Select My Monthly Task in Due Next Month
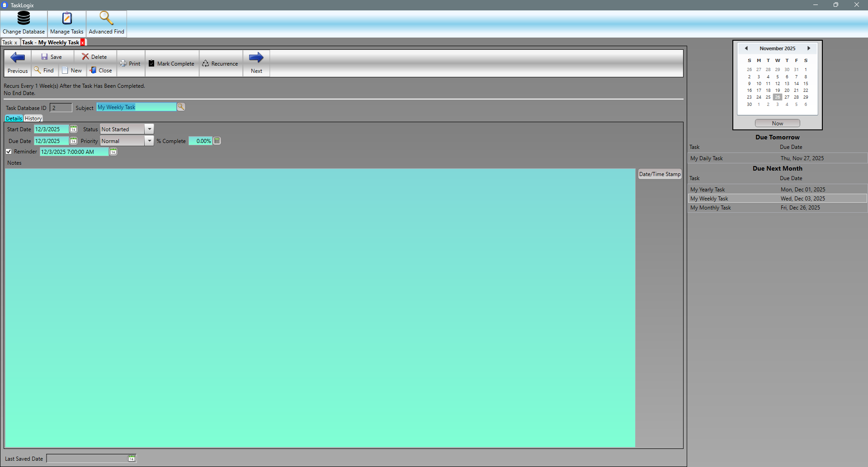 (710, 208)
